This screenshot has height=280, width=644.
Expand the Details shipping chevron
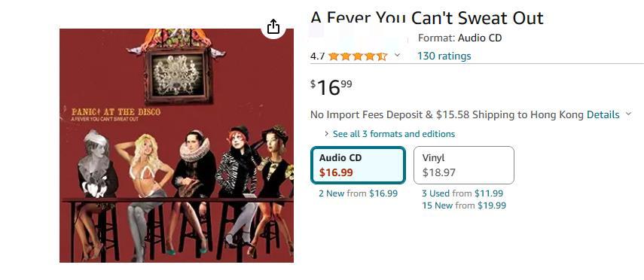[x=628, y=114]
